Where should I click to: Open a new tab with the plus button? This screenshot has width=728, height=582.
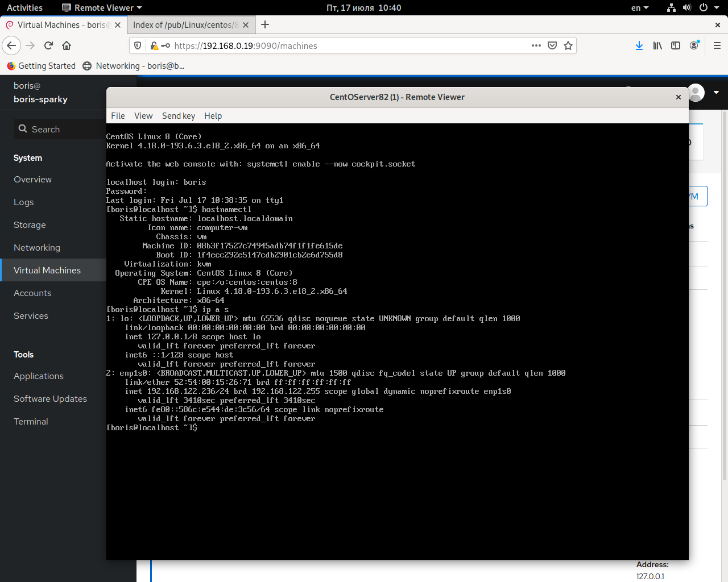(x=265, y=24)
